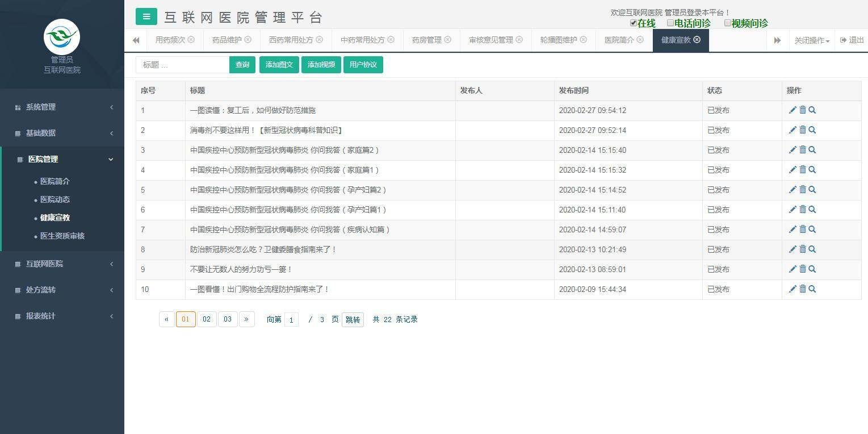This screenshot has height=434, width=868.
Task: Expand the 系统管理 sidebar menu
Action: [62, 107]
